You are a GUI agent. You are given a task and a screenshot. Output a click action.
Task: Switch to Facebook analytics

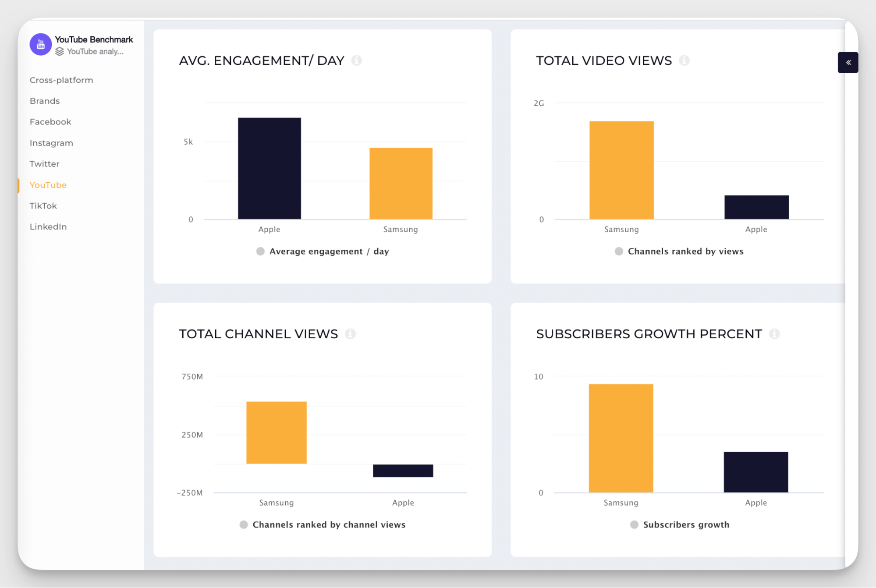(50, 121)
